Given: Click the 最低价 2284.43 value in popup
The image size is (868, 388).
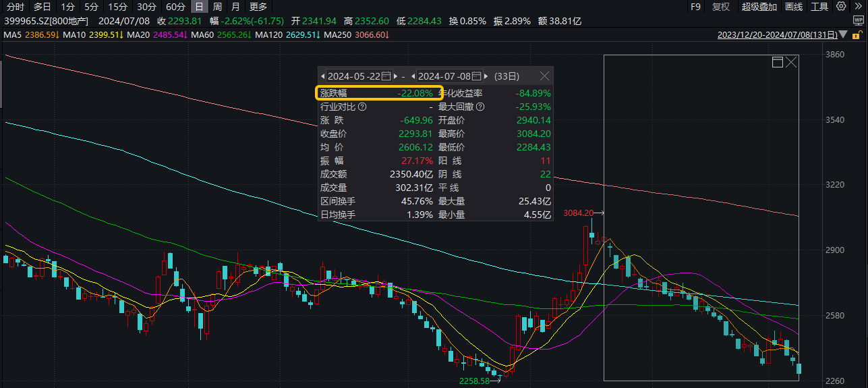Looking at the screenshot, I should point(534,147).
